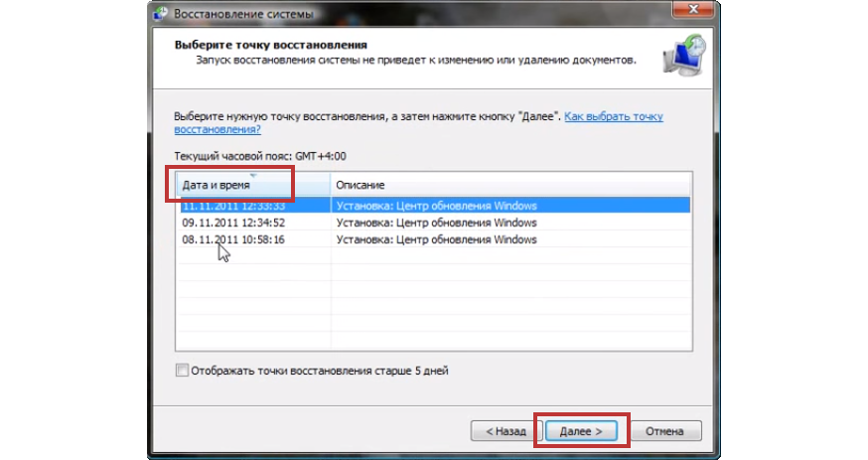Sort by the 'Описание' column header

[510, 185]
